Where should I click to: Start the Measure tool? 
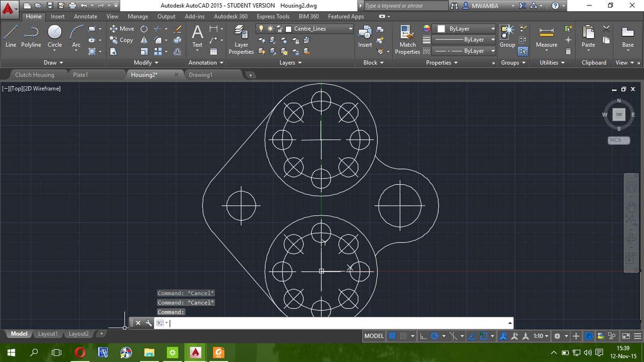546,36
